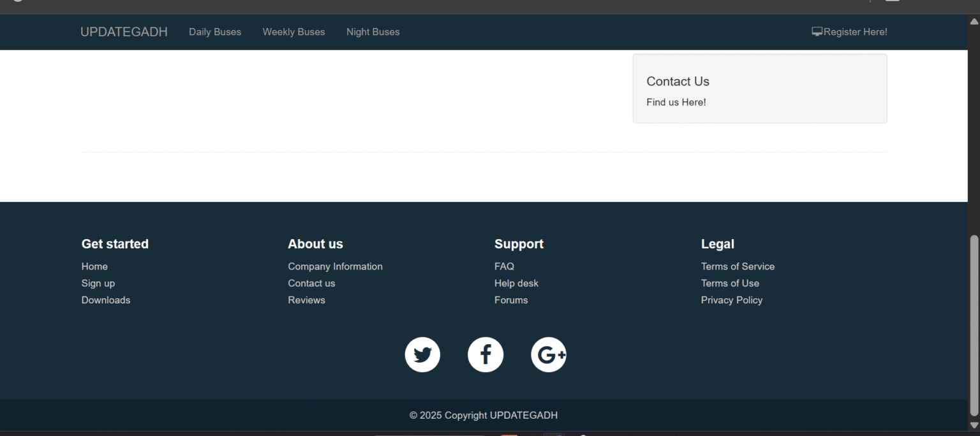Click the monitor icon beside Register Here
Screen dimensions: 980x436
817,31
